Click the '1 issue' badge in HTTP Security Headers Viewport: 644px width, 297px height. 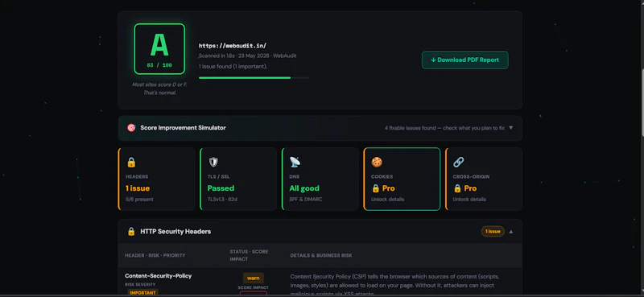click(x=493, y=231)
